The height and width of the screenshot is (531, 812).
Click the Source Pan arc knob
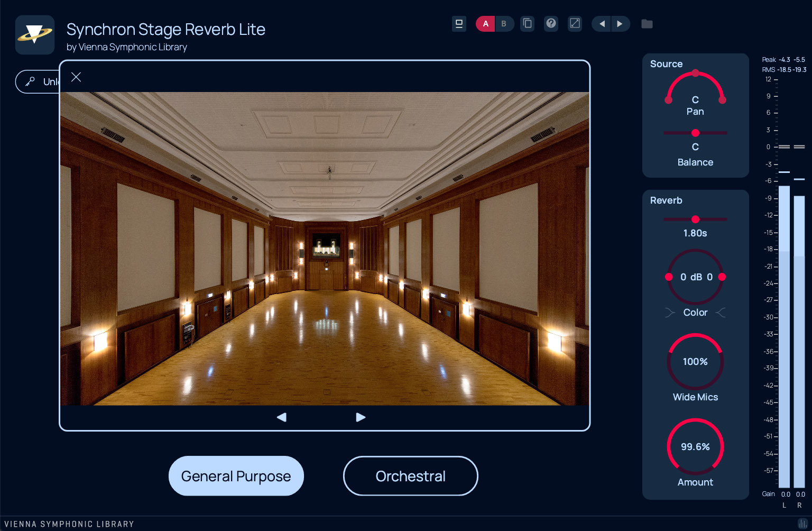click(695, 87)
